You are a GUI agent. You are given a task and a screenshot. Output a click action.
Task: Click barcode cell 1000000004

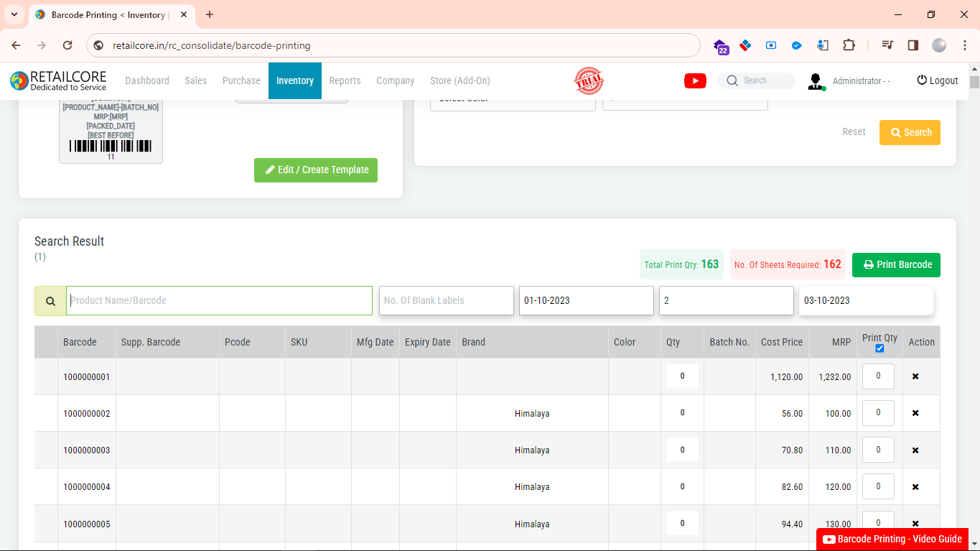pyautogui.click(x=87, y=487)
